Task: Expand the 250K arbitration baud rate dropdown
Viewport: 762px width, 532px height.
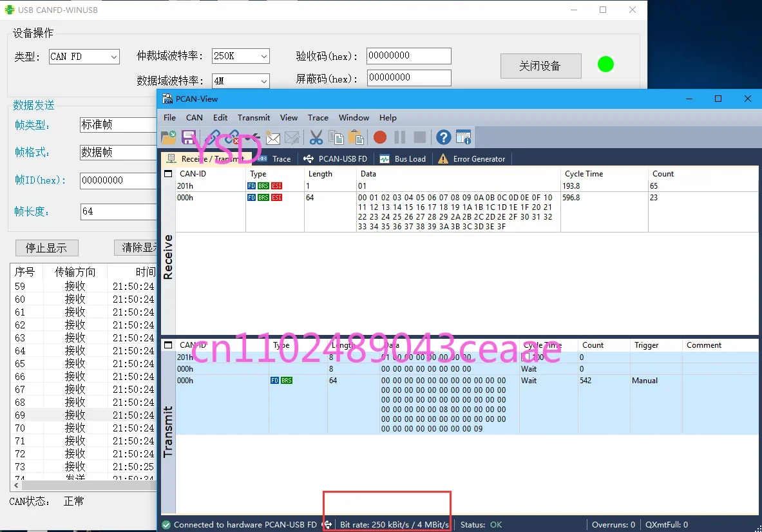Action: (x=240, y=56)
